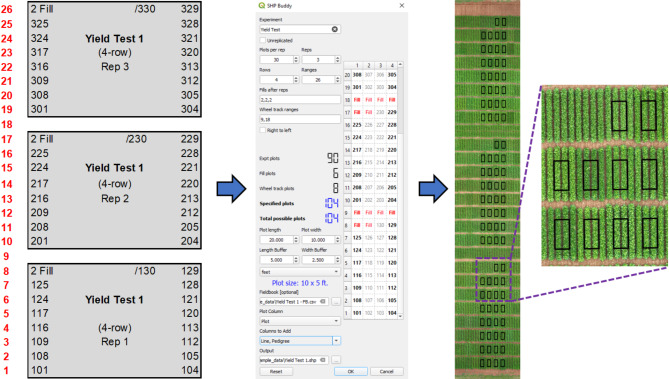This screenshot has height=379, width=669.
Task: Select plot cell 304
Action: (x=392, y=87)
